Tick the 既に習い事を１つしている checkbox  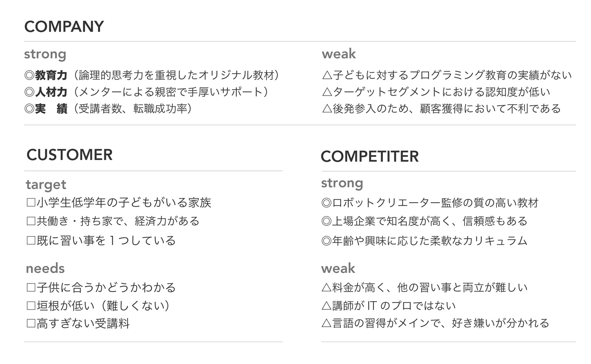31,240
